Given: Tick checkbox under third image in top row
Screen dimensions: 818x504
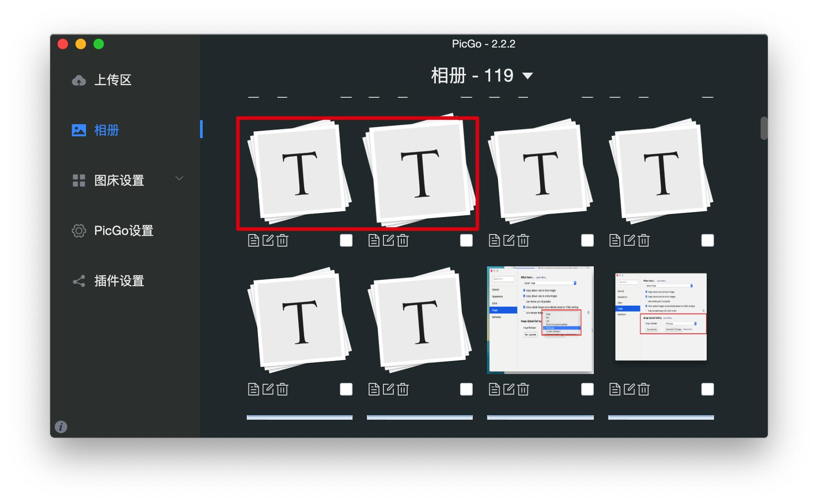Looking at the screenshot, I should click(x=587, y=241).
